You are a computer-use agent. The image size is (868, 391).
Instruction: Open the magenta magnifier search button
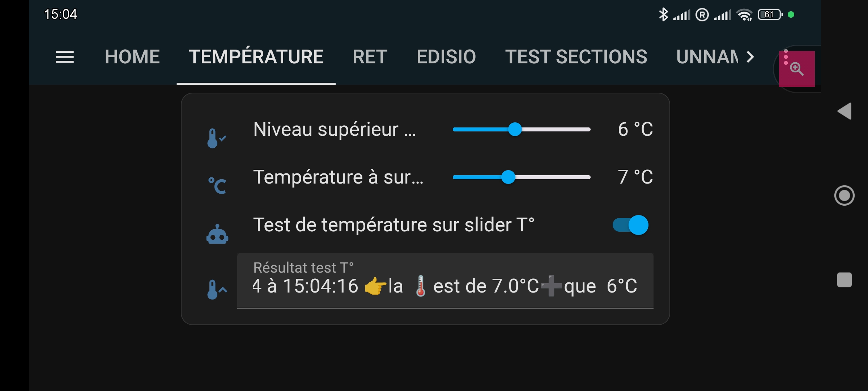[x=797, y=69]
